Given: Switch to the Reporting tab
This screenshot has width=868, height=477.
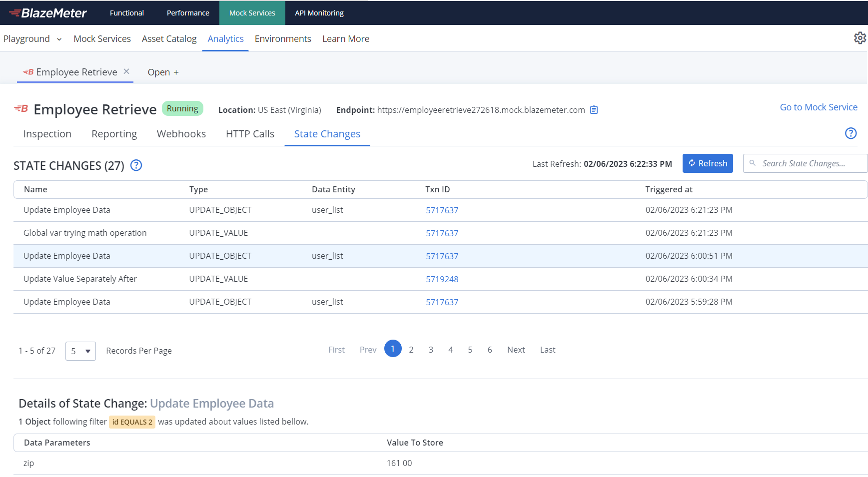Looking at the screenshot, I should 114,134.
